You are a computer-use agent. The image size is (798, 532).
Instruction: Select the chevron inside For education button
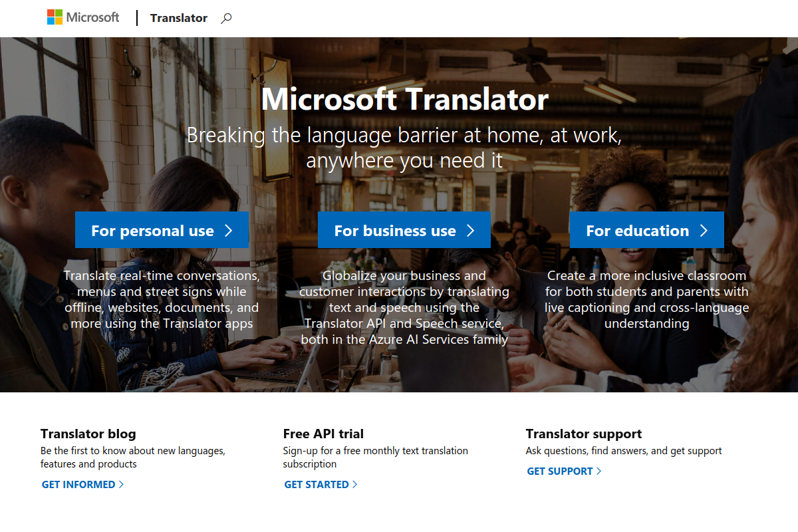click(x=704, y=230)
